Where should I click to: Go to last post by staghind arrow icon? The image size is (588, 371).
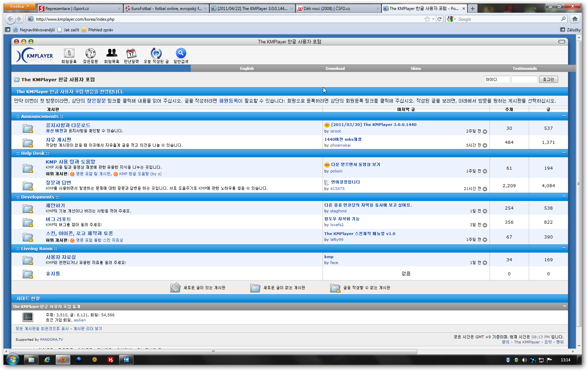(485, 211)
